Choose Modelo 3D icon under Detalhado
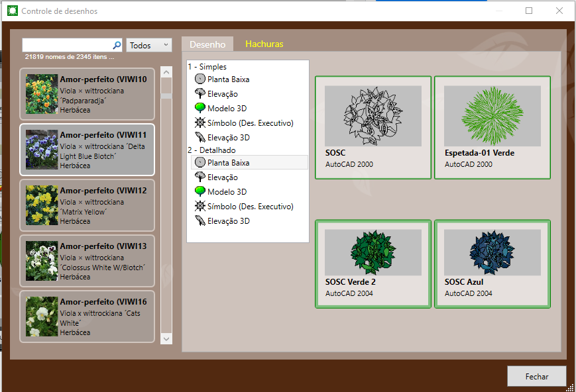The width and height of the screenshot is (576, 392). tap(200, 191)
